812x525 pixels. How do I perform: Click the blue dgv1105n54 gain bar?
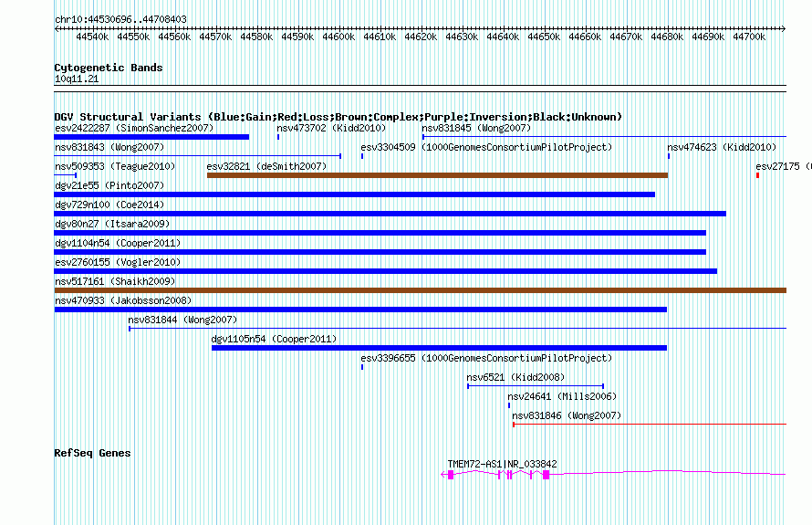tap(439, 348)
